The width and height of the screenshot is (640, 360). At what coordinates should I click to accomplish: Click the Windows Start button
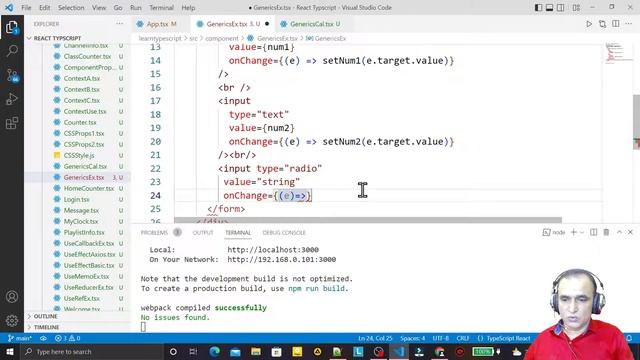(x=9, y=351)
